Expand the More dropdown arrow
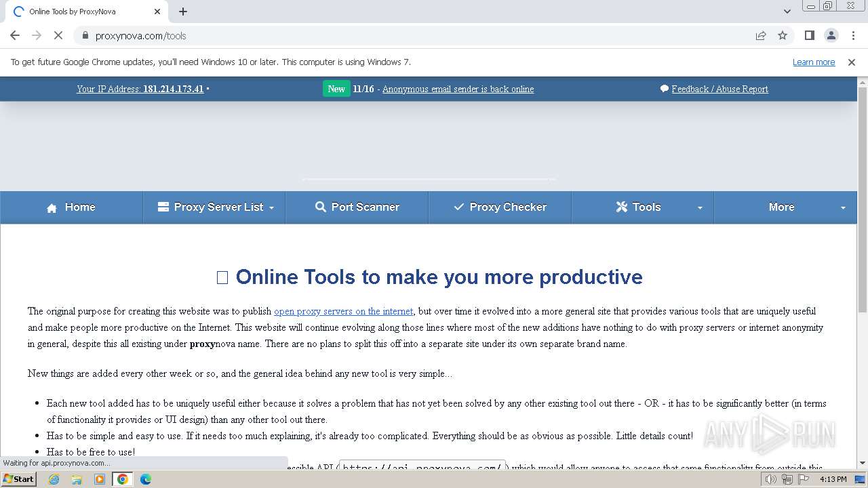The height and width of the screenshot is (488, 868). 843,208
